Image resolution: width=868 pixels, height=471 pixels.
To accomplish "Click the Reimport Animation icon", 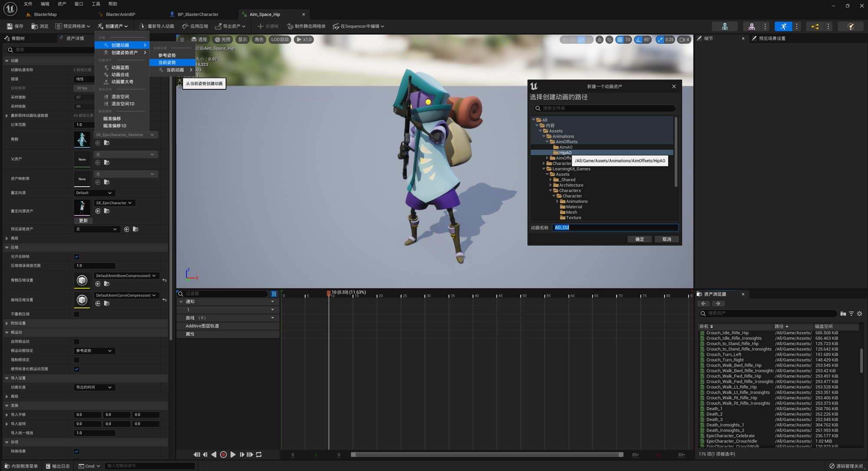I will [x=142, y=26].
